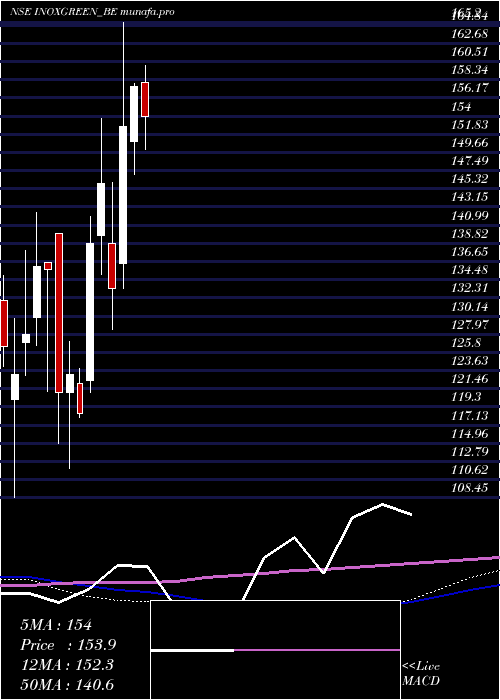The width and height of the screenshot is (500, 700).
Task: Click the 121.46 price axis label
Action: tap(469, 379)
